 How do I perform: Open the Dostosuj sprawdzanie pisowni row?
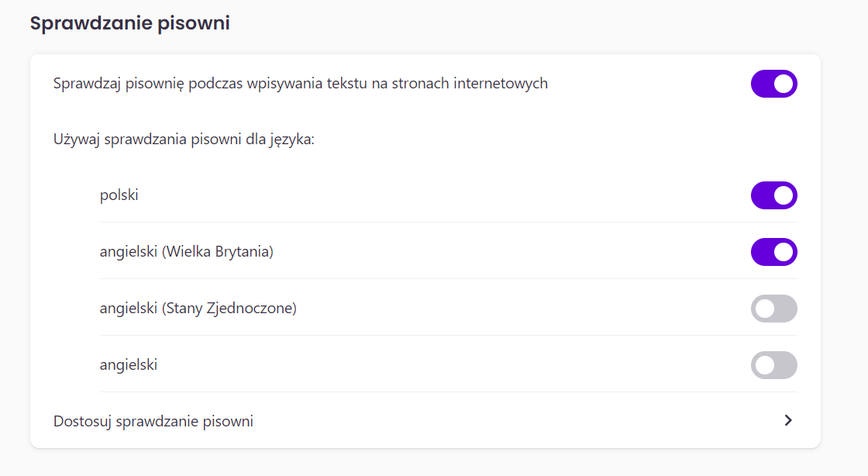coord(425,421)
